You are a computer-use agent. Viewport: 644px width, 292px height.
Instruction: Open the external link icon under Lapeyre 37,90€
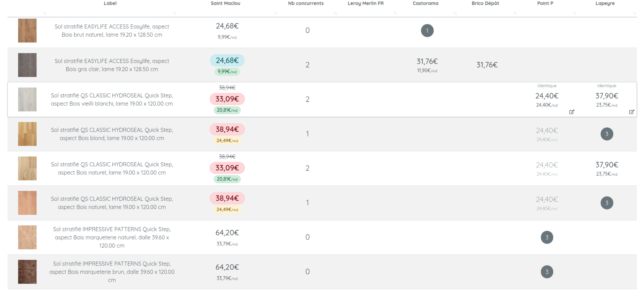(632, 112)
